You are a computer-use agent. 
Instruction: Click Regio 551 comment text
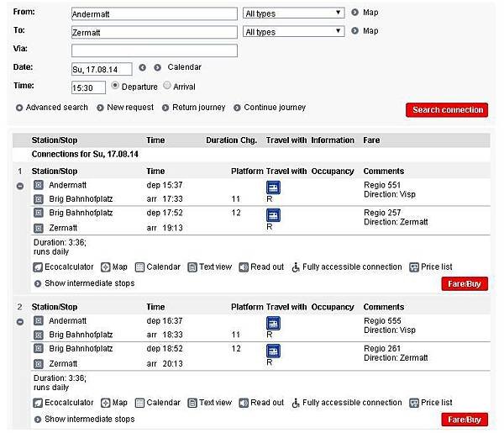[x=382, y=185]
